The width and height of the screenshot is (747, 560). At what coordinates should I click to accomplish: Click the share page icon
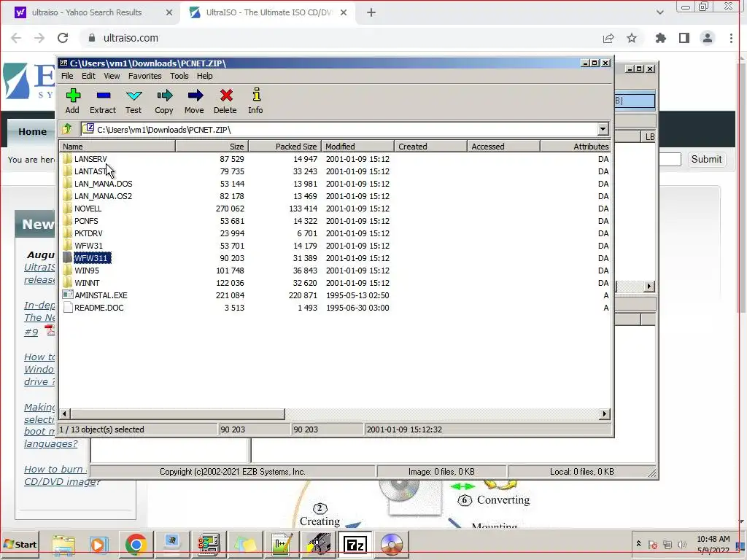[608, 38]
